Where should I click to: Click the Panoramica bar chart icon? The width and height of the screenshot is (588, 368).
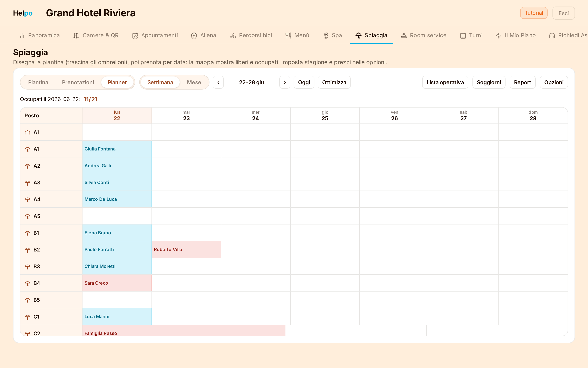pos(22,36)
